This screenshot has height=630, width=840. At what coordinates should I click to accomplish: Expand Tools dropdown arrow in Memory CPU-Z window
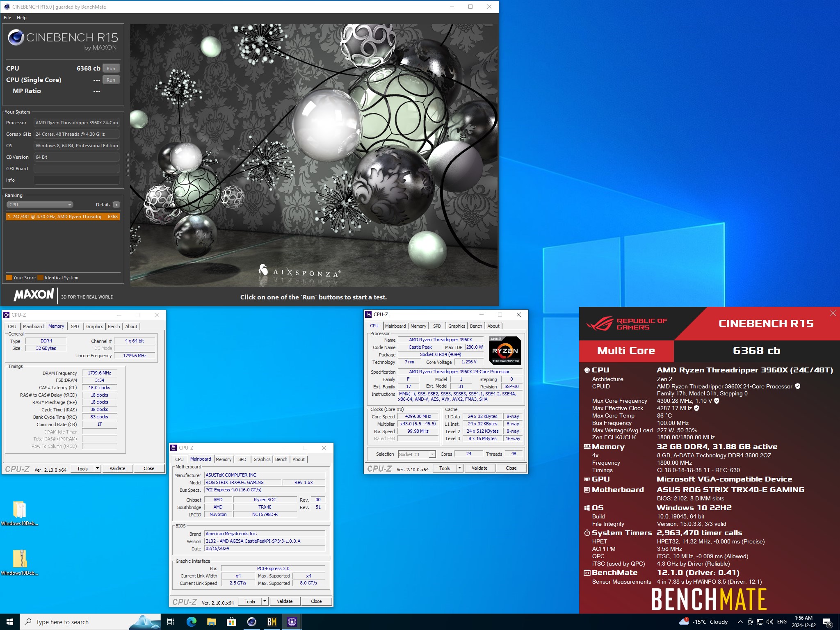pos(97,468)
